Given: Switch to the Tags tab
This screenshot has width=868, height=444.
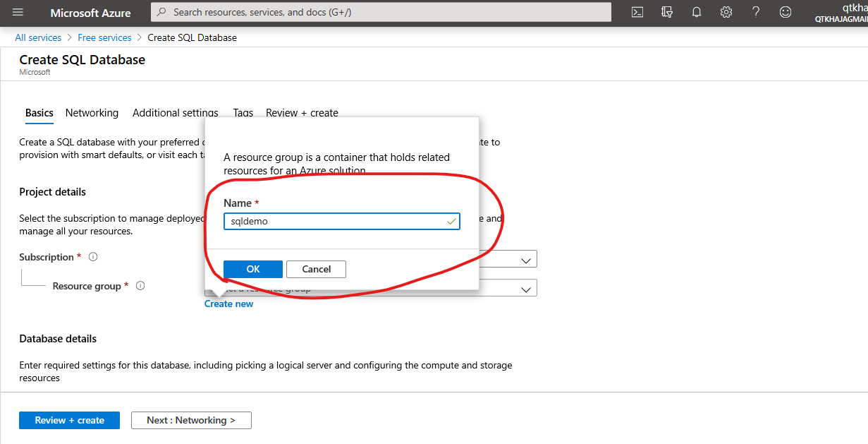Looking at the screenshot, I should (243, 113).
